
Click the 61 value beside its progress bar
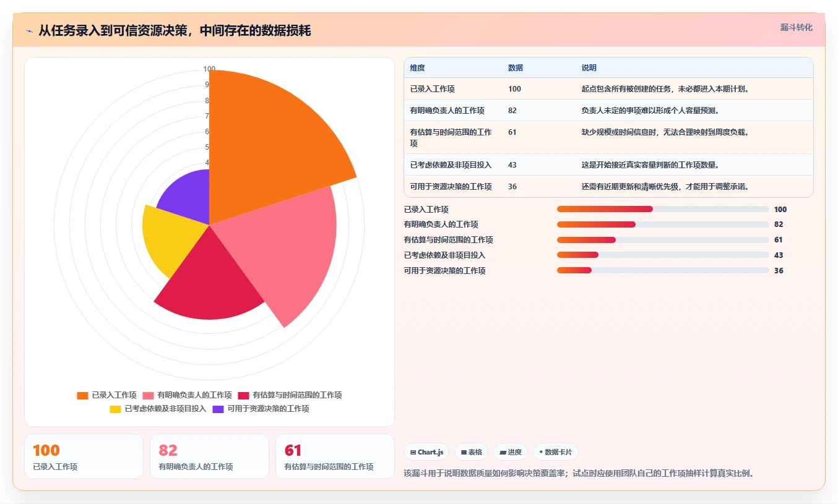(x=779, y=240)
